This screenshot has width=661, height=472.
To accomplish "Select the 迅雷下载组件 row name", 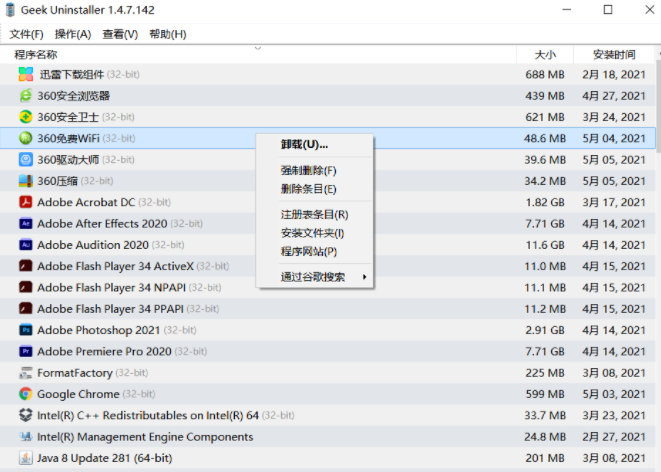I will point(72,75).
